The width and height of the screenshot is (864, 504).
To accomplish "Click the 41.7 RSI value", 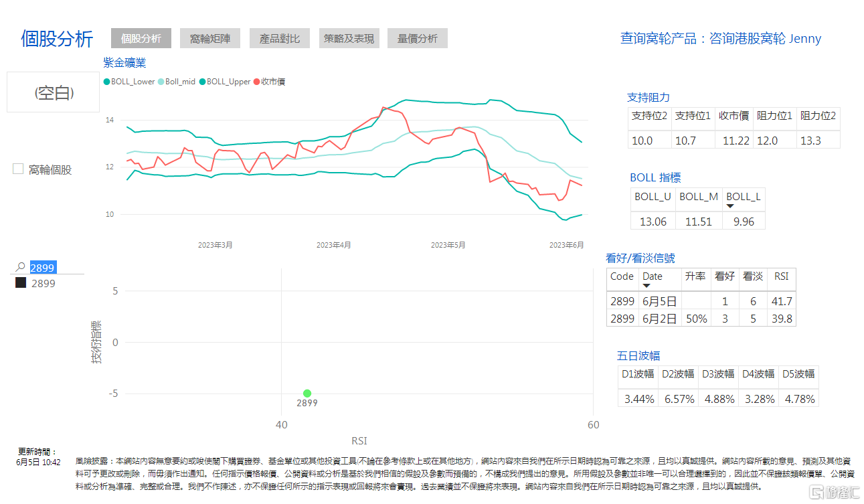I will (782, 301).
